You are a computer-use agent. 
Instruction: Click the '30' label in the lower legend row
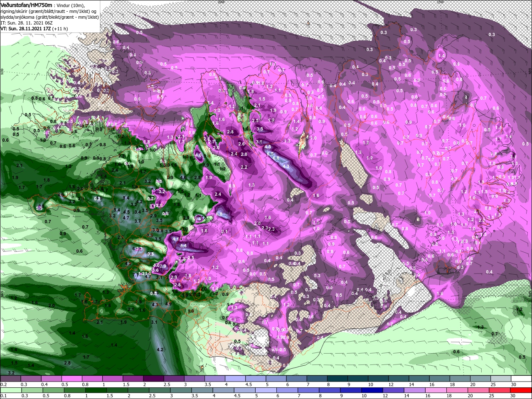click(x=514, y=396)
